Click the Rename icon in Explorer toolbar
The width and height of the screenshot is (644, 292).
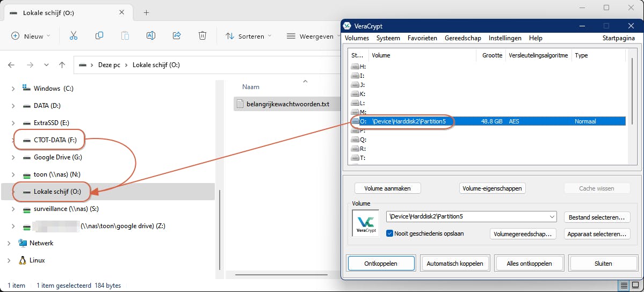[151, 36]
